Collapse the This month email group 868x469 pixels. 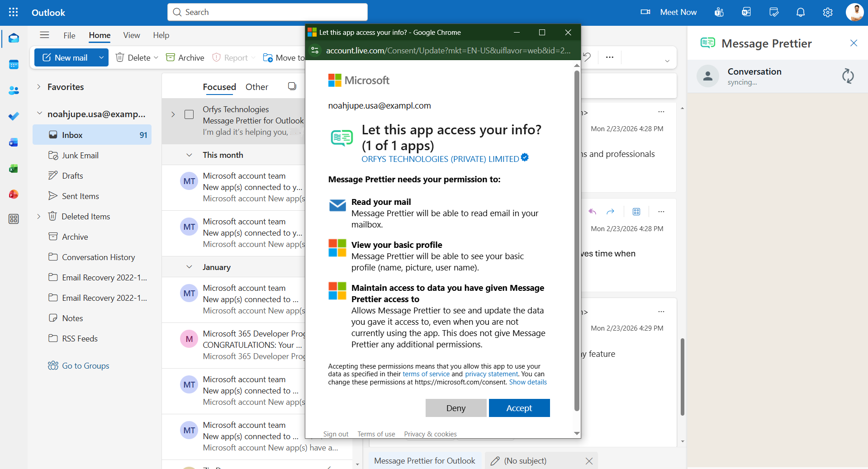tap(190, 155)
